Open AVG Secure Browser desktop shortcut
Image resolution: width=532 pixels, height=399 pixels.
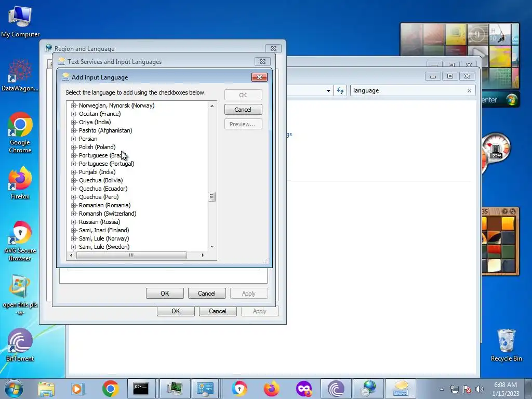[20, 241]
